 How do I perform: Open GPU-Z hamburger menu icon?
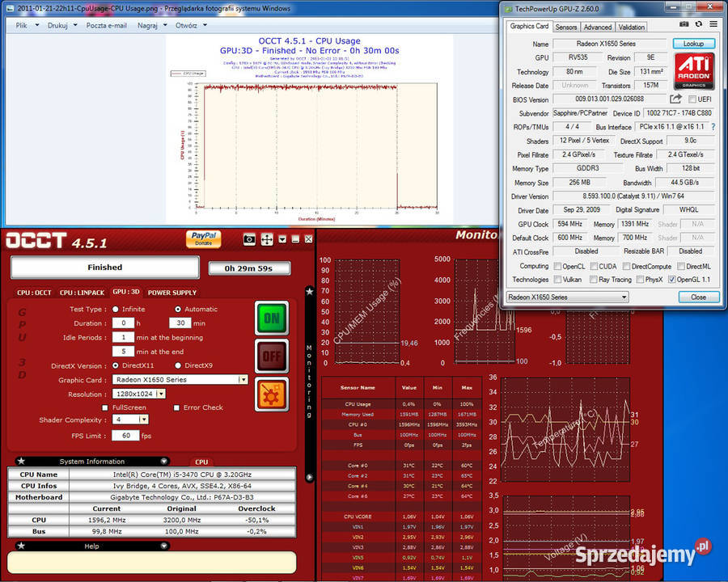pos(713,24)
